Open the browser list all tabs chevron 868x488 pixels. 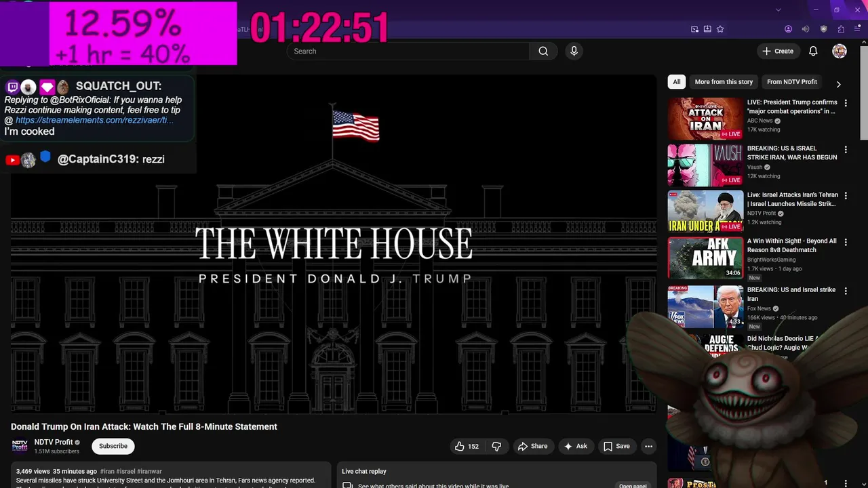tap(778, 9)
